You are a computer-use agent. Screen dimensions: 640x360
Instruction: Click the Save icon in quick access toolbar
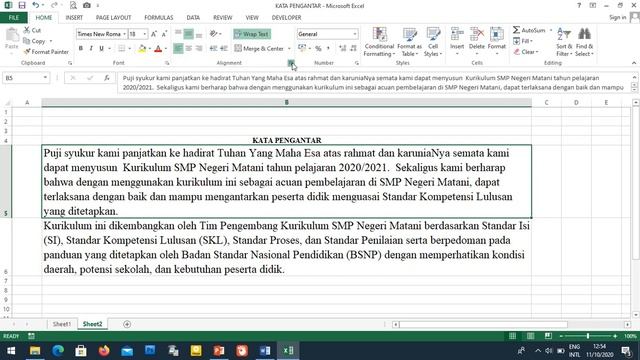pyautogui.click(x=22, y=5)
